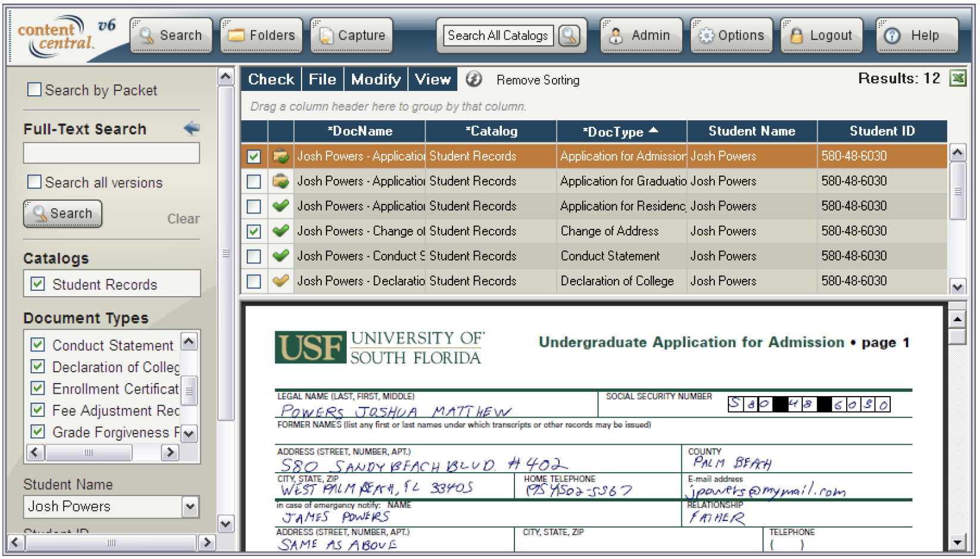This screenshot has width=980, height=559.
Task: Open the File menu
Action: (322, 79)
